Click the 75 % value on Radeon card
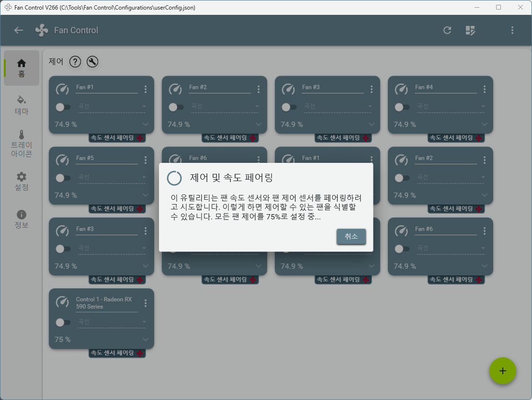This screenshot has height=400, width=532. pos(63,340)
